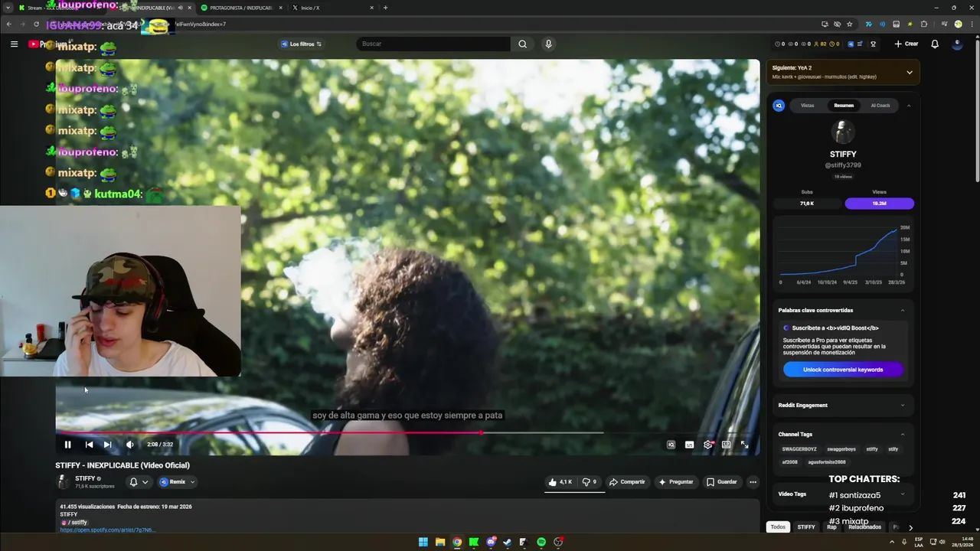Go back in the browser
The image size is (980, 551).
click(9, 24)
